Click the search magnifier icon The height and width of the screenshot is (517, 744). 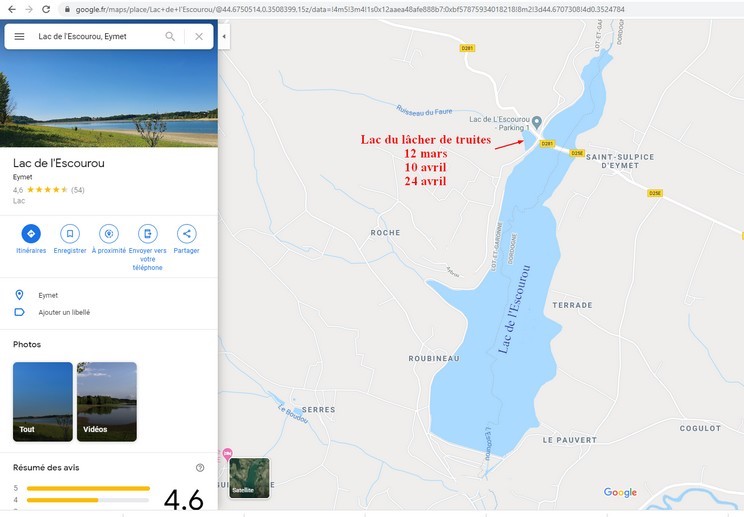(x=170, y=37)
